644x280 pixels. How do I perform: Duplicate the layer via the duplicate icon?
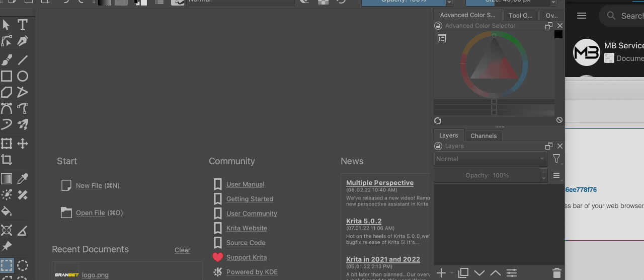(x=463, y=273)
